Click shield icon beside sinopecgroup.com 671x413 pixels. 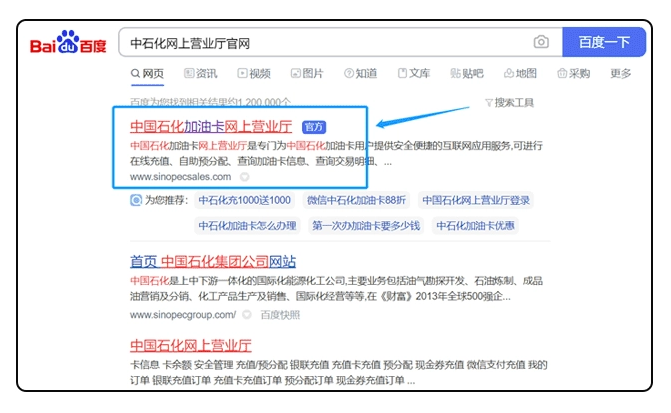pos(247,315)
